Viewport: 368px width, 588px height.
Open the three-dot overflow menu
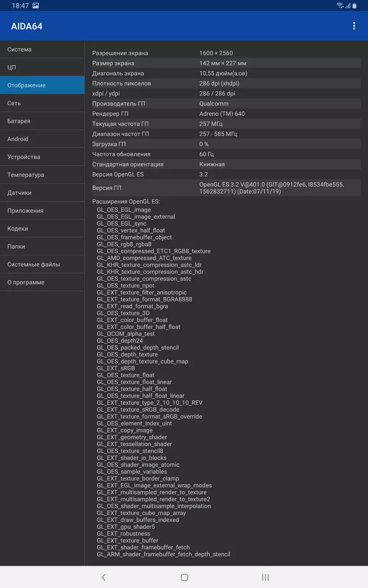354,26
